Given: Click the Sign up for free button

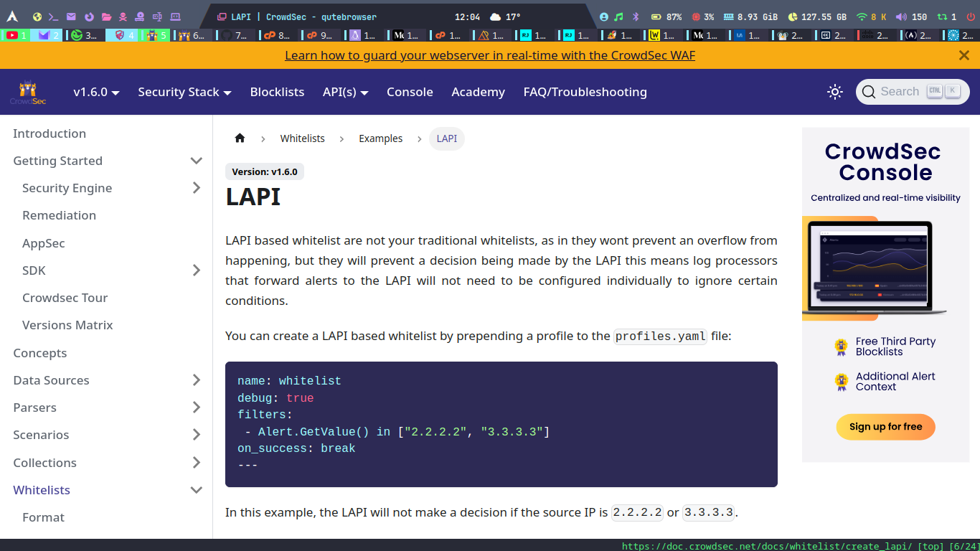Looking at the screenshot, I should point(885,427).
